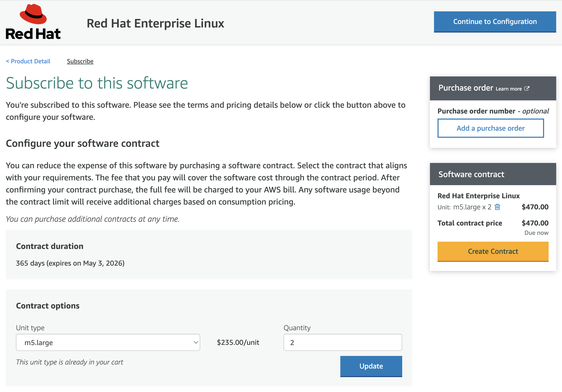Click Add a purchase order
562x392 pixels.
tap(491, 128)
